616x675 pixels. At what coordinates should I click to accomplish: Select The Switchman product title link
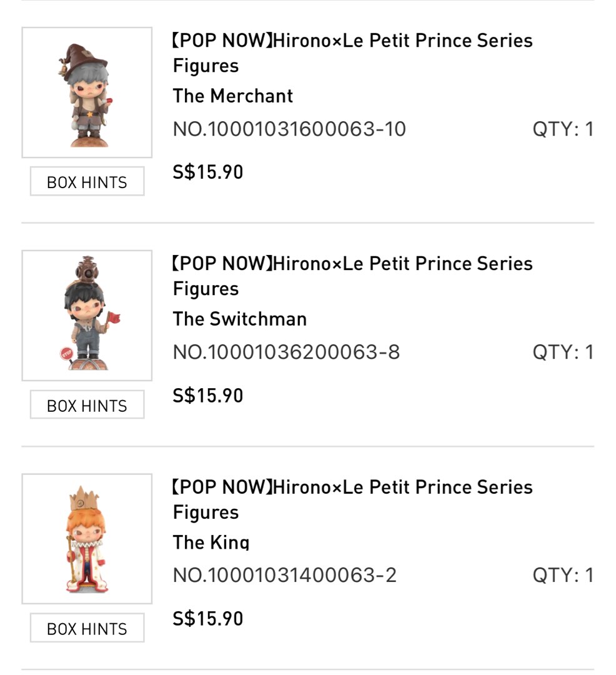[x=352, y=276]
